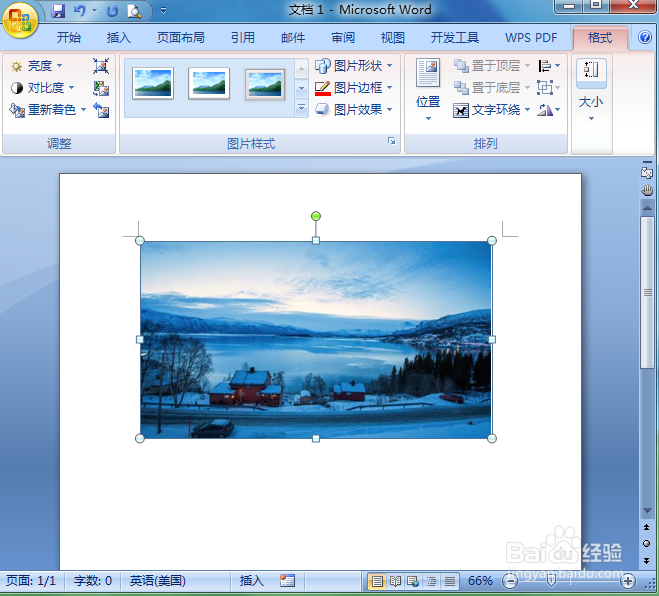Customize the quick access toolbar dropdown

163,11
